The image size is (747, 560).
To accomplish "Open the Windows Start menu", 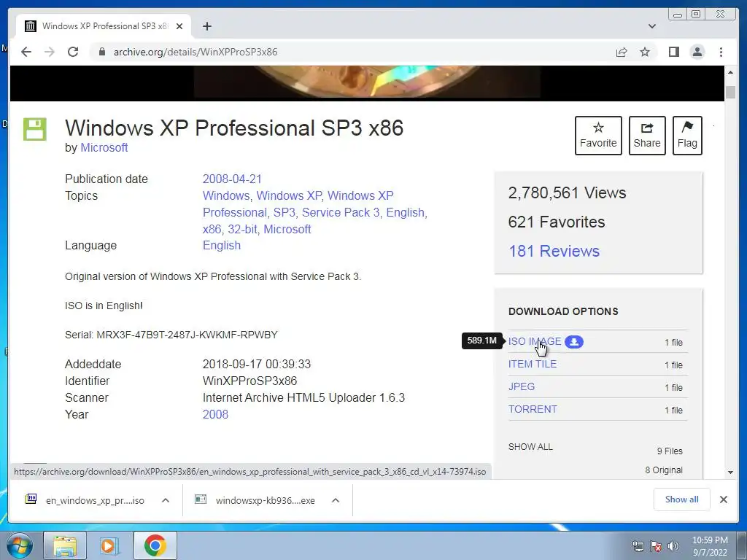I will coord(20,545).
